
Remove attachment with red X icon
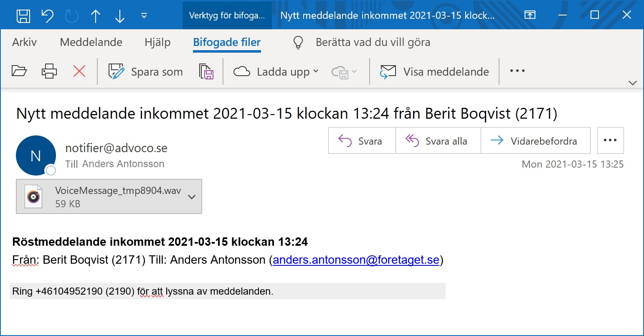(x=79, y=71)
